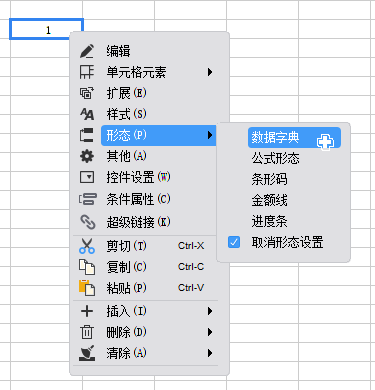Click the presentation icon beside 形态(P)
375x390 pixels.
pos(87,135)
